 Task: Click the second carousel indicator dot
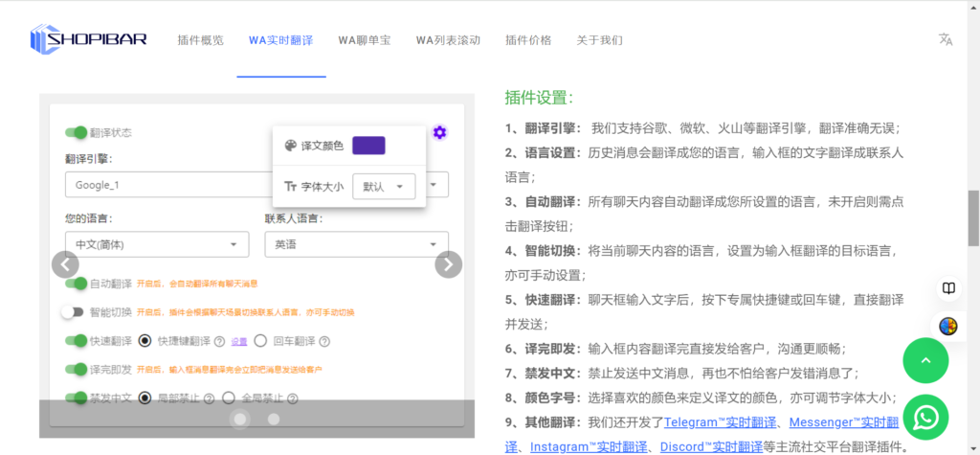[274, 419]
